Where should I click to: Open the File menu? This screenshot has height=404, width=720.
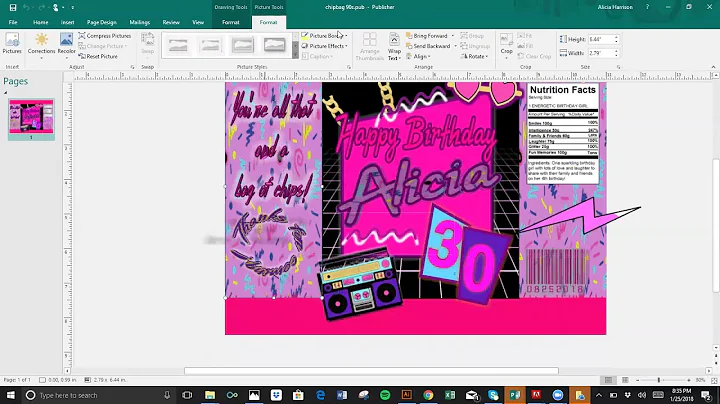(x=13, y=22)
